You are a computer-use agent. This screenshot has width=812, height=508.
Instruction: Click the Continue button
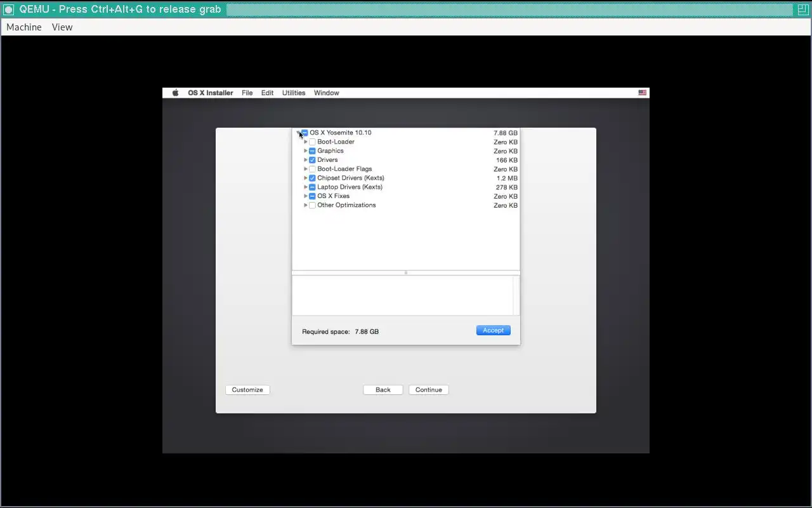pos(429,390)
